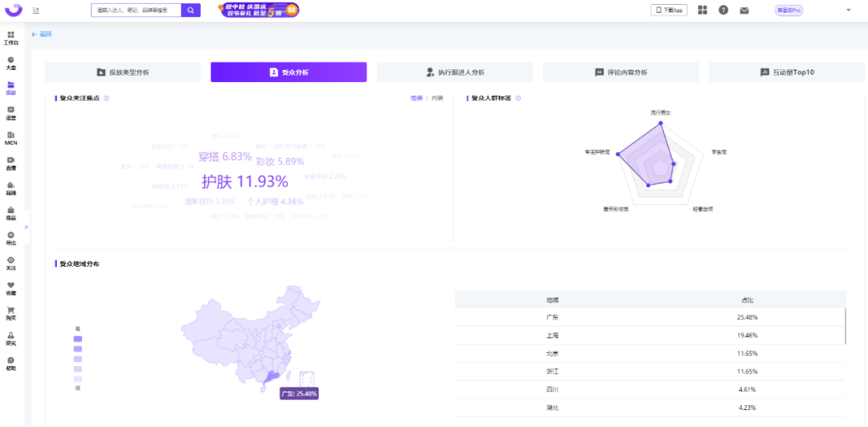Click the 下载App button
The height and width of the screenshot is (427, 868).
pyautogui.click(x=669, y=10)
